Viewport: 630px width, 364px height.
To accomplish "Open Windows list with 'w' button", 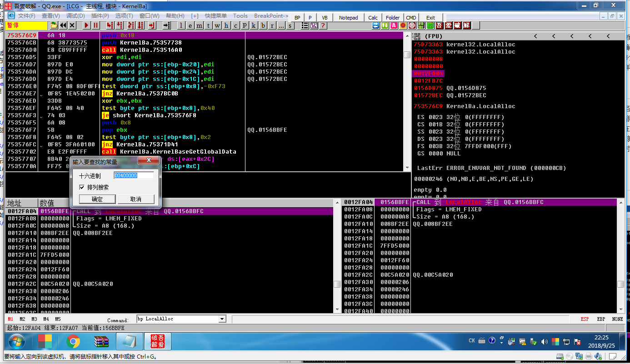I will pos(217,25).
